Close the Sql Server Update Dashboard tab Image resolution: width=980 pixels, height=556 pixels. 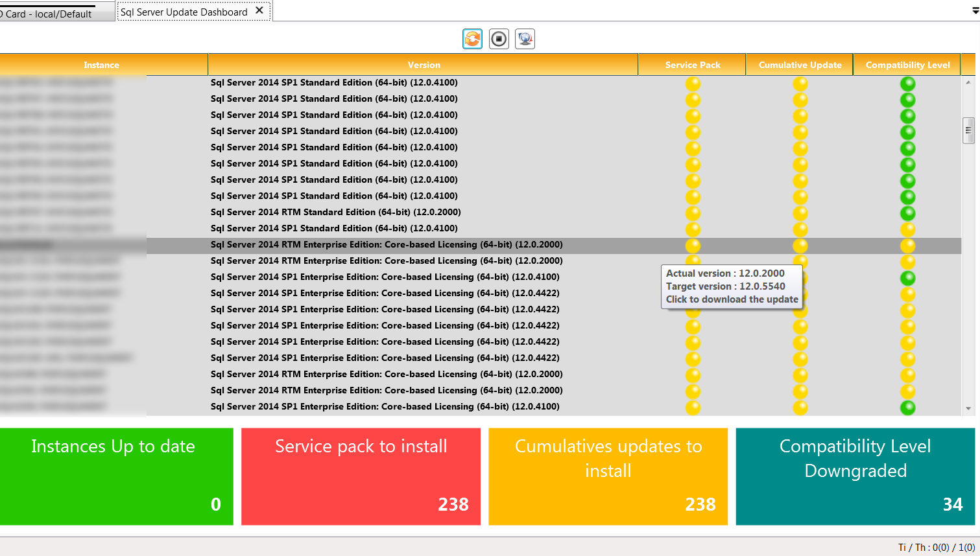click(x=259, y=10)
